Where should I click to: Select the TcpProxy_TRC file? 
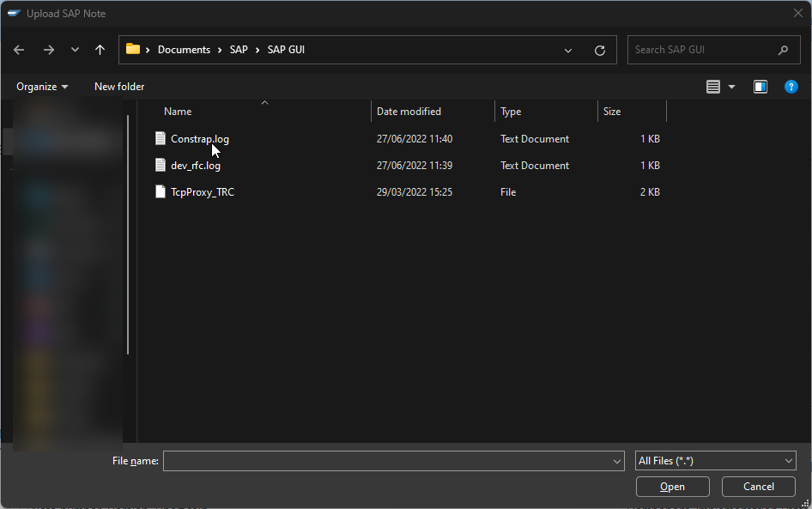[203, 192]
